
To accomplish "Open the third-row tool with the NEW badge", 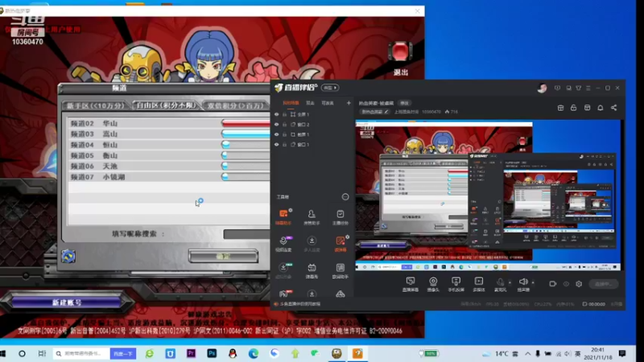I will coord(283,270).
